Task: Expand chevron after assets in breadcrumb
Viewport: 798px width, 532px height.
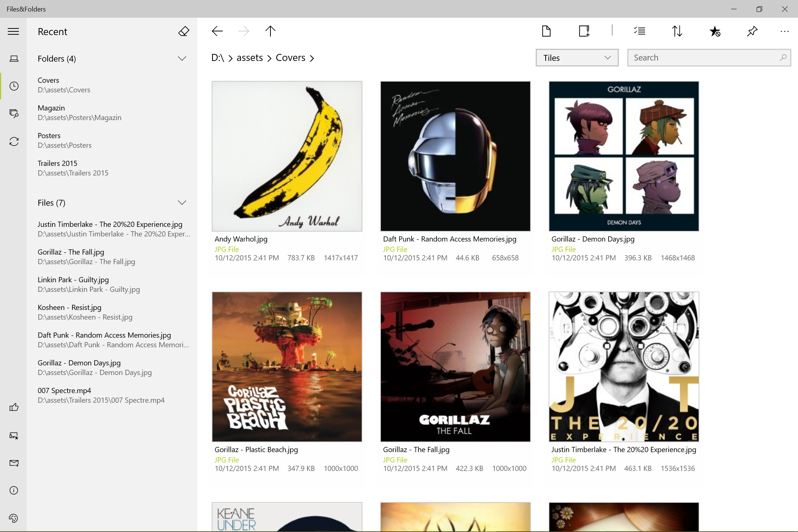Action: pos(269,58)
